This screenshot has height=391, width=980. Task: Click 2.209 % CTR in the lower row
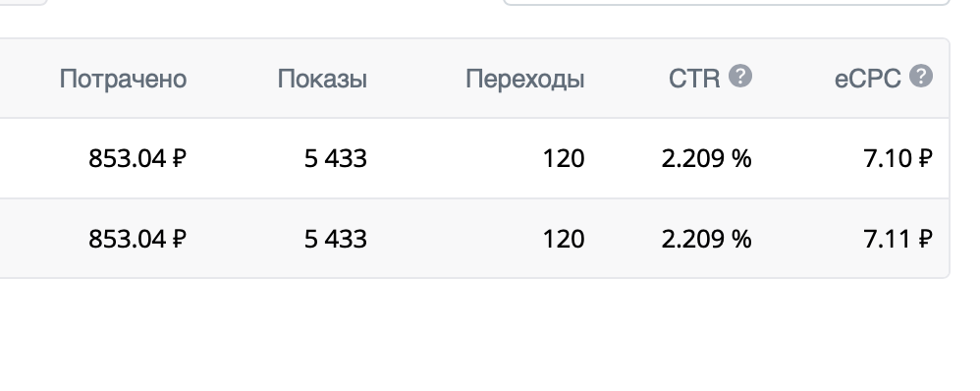[706, 239]
